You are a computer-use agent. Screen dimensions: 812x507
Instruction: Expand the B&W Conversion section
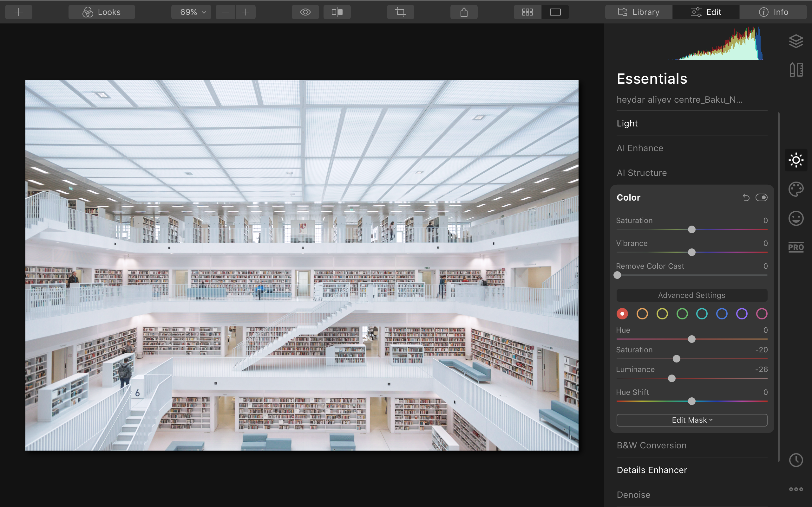point(651,445)
